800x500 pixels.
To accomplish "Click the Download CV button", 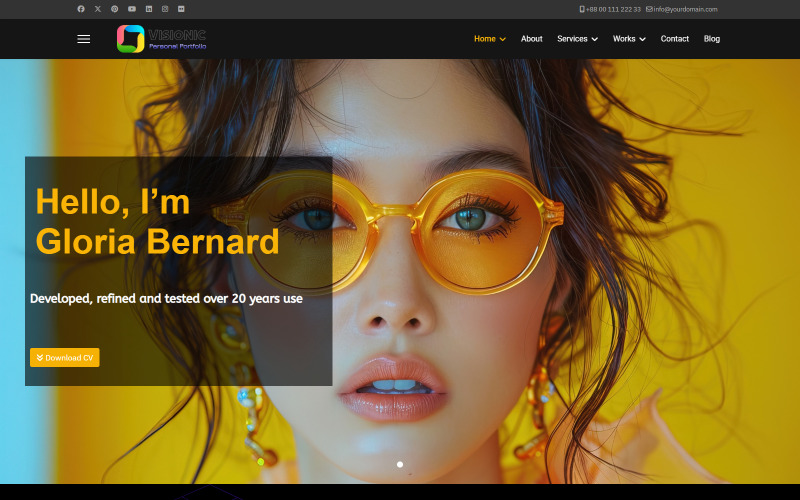I will (65, 358).
